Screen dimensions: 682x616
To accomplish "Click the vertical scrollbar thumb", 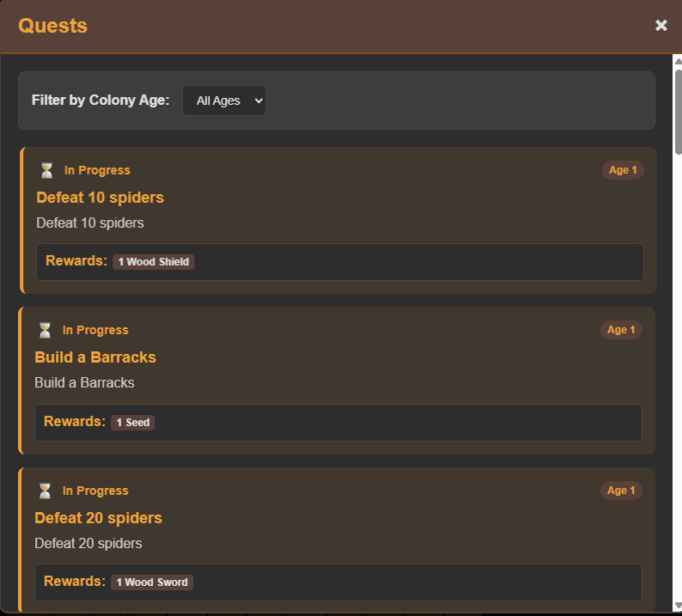I will tap(678, 112).
